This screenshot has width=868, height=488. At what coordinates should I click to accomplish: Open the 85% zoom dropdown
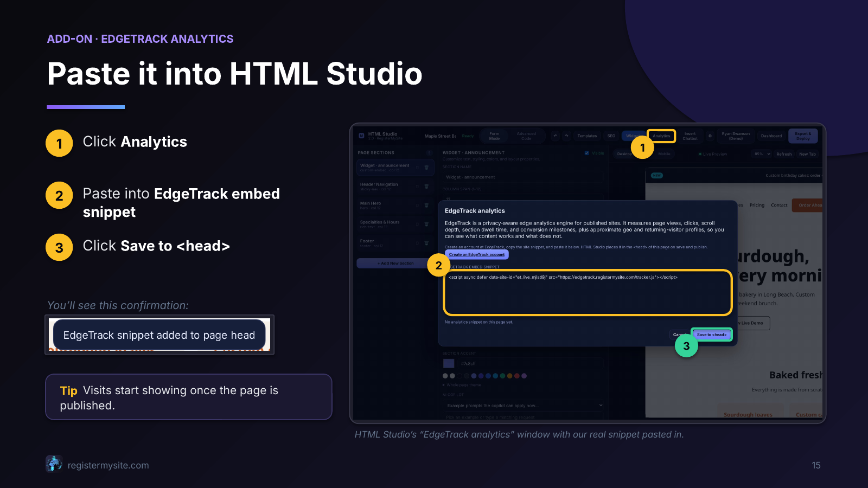(x=762, y=154)
